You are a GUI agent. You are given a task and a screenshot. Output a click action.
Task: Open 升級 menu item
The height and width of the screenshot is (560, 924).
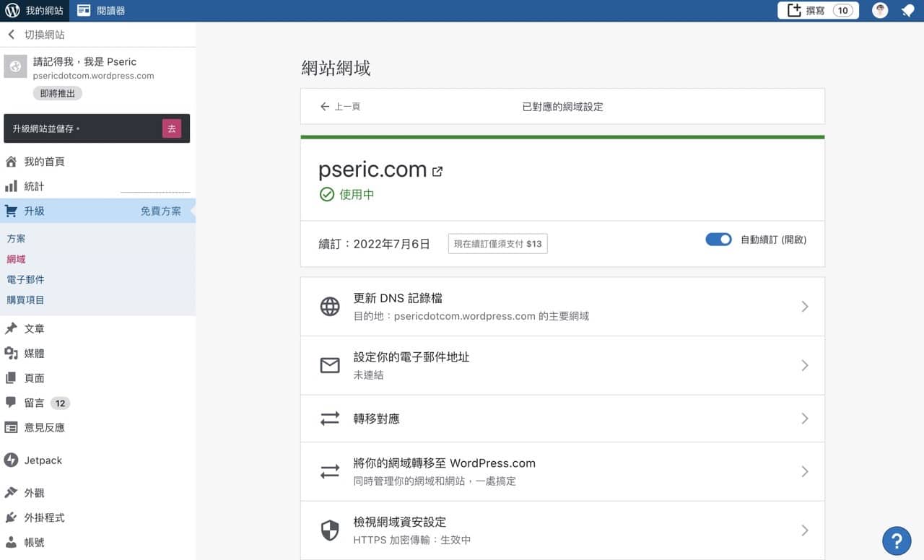[97, 211]
